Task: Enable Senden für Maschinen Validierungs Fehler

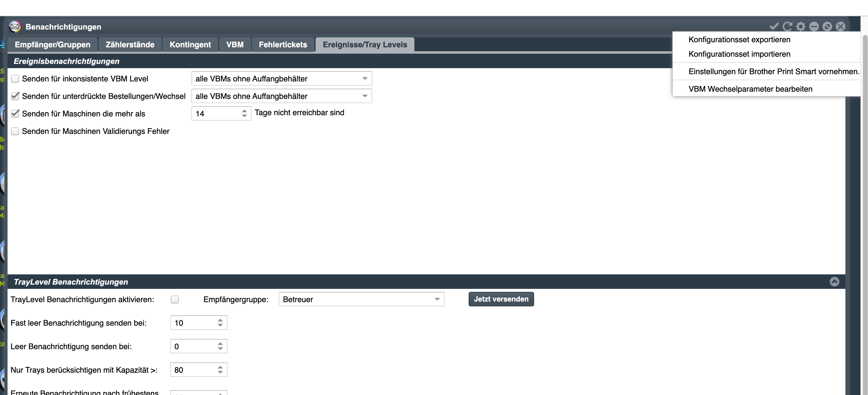Action: [15, 131]
